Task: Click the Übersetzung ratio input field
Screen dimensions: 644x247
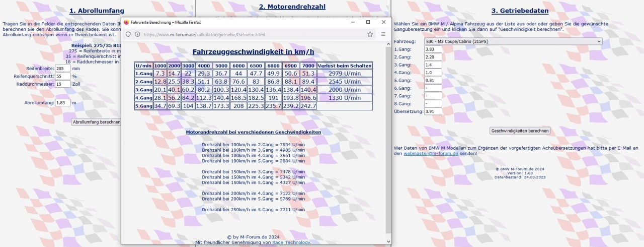Action: (433, 111)
